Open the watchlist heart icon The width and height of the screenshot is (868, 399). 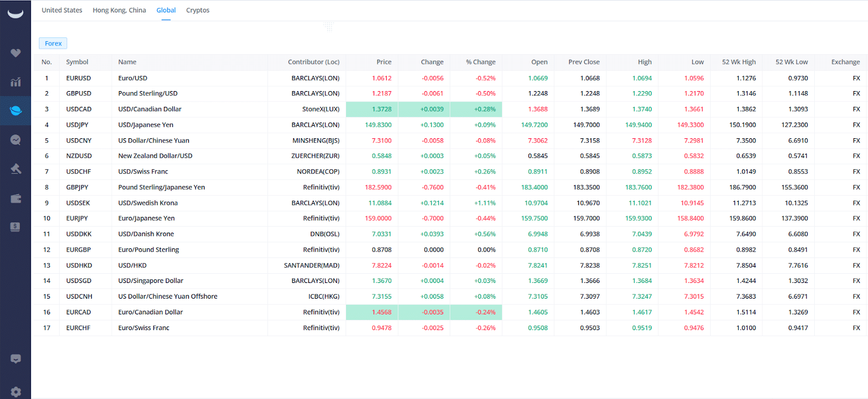[x=16, y=53]
